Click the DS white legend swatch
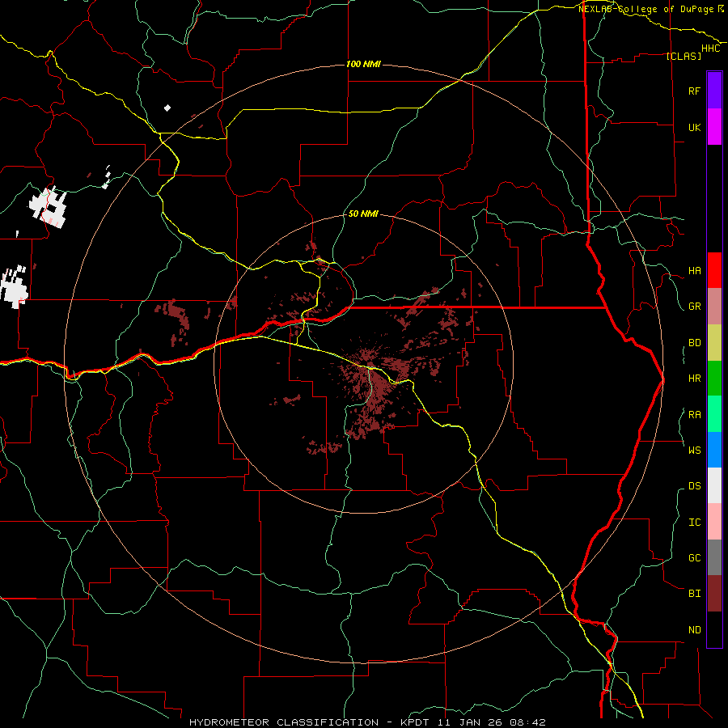This screenshot has width=728, height=728. [714, 485]
